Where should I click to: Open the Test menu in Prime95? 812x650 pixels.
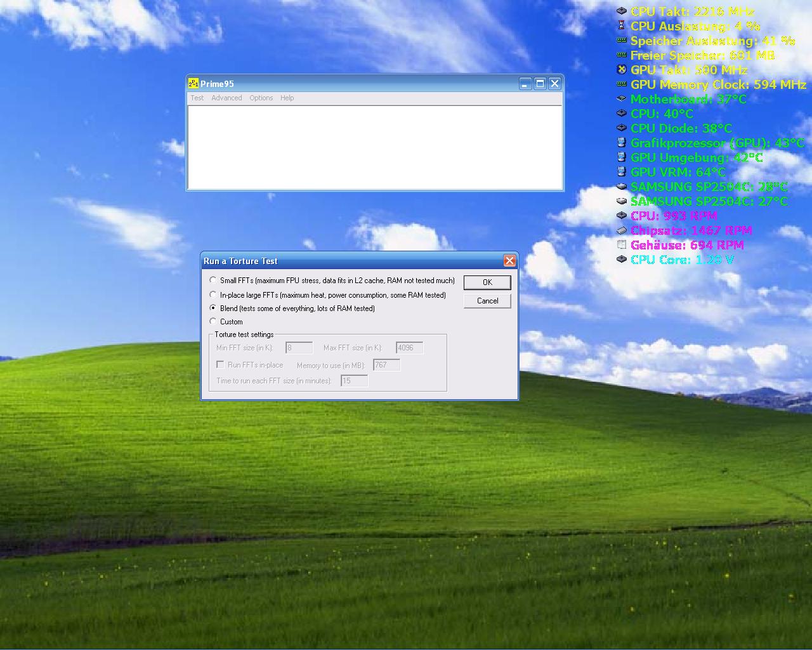pos(197,98)
